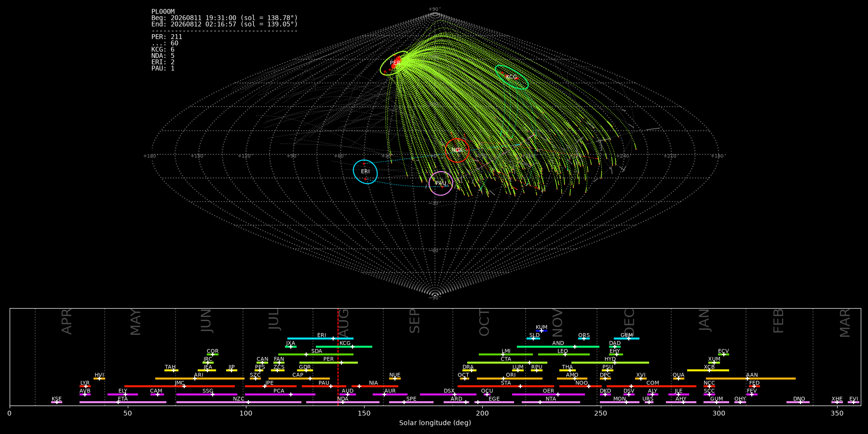Click the KUM shower marker in timeline

tap(542, 330)
